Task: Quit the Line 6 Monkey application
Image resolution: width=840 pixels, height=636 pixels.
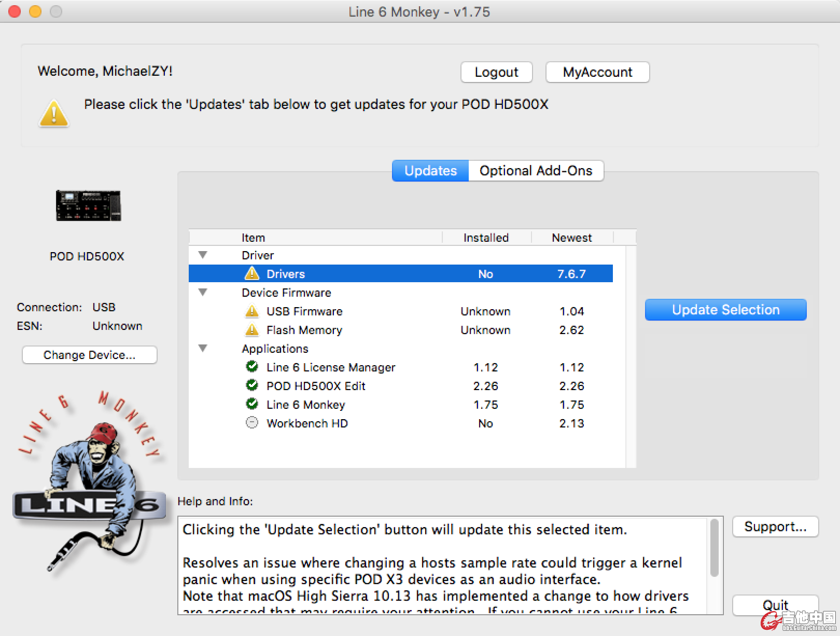Action: tap(775, 605)
